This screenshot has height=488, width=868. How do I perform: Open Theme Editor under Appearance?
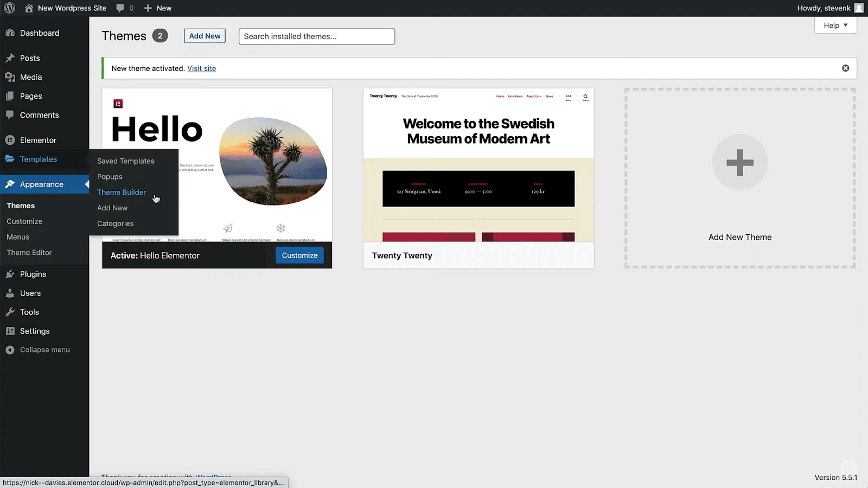[x=29, y=253]
